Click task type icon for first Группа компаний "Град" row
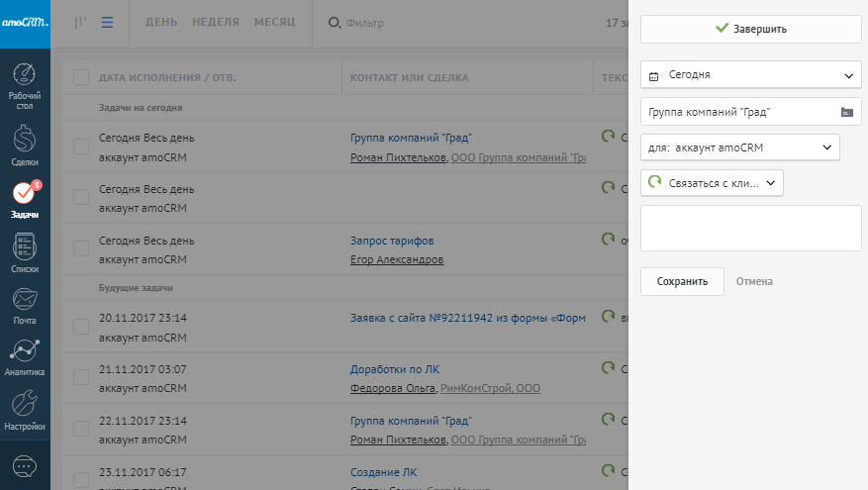The image size is (868, 490). point(608,136)
